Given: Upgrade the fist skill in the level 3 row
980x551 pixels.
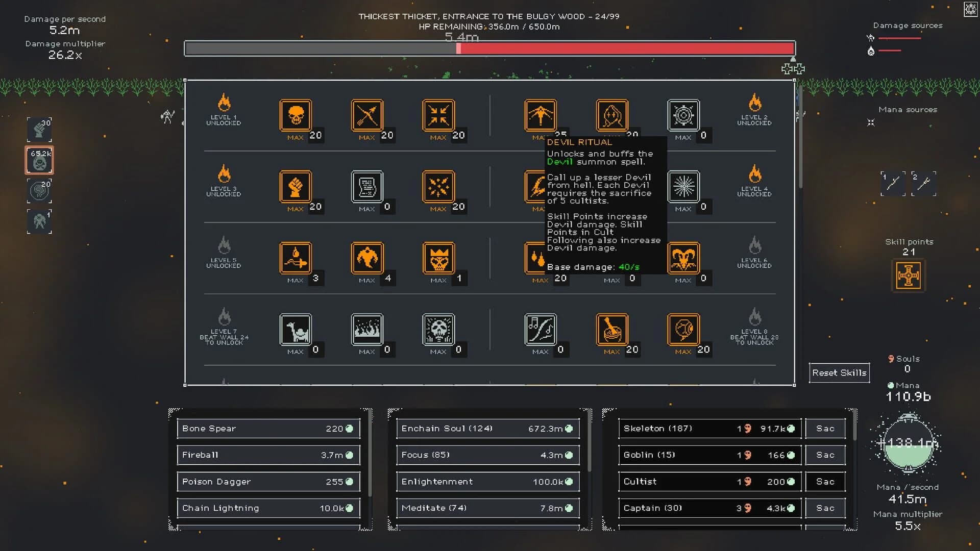Looking at the screenshot, I should (x=296, y=188).
